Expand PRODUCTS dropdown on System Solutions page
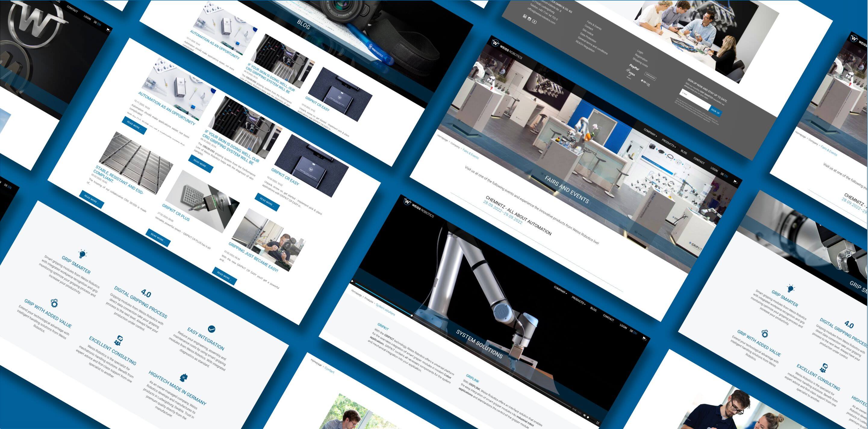The width and height of the screenshot is (868, 429). point(579,301)
